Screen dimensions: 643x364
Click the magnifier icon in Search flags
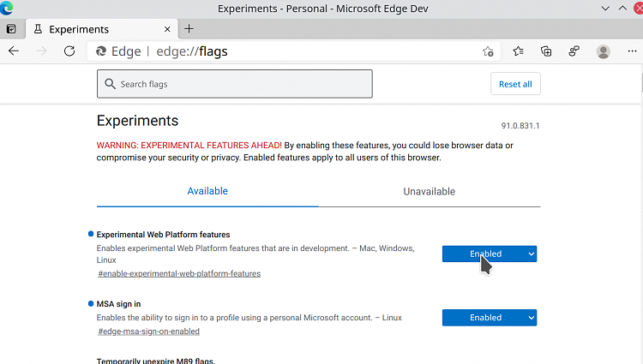coord(110,84)
